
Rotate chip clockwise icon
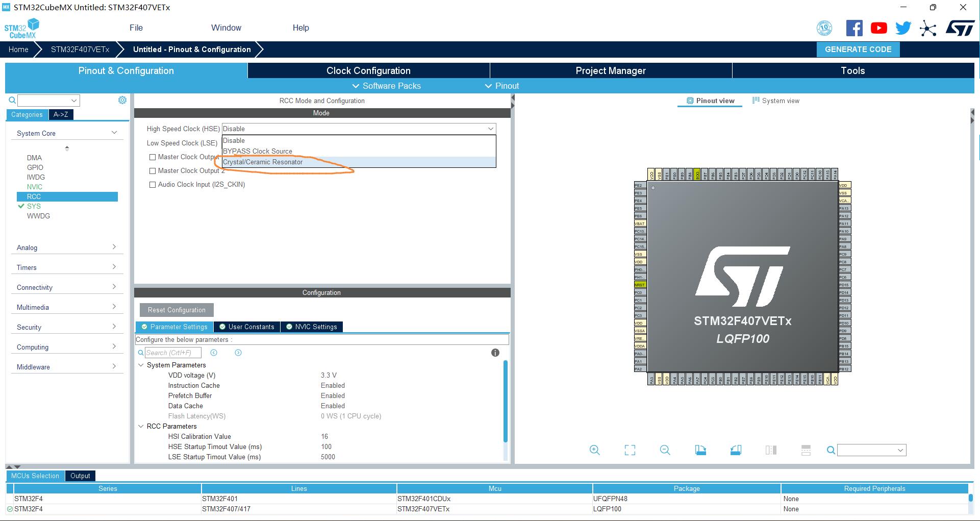pos(700,450)
